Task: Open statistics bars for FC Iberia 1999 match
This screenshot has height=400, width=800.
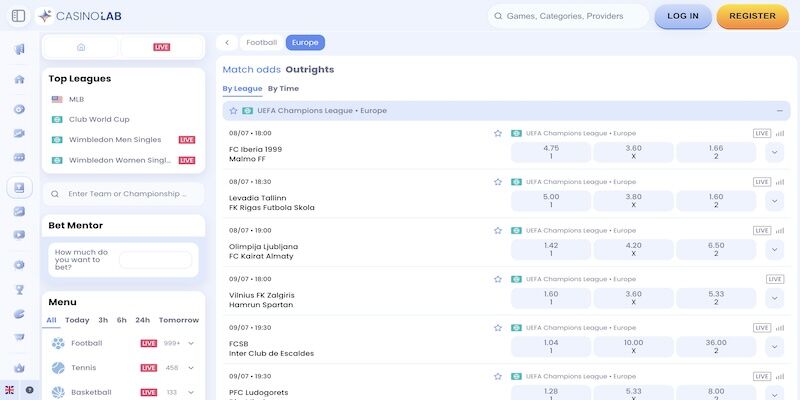Action: point(780,134)
